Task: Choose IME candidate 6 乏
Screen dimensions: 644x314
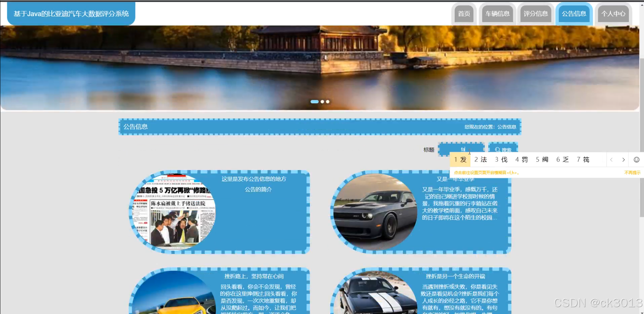Action: point(563,160)
